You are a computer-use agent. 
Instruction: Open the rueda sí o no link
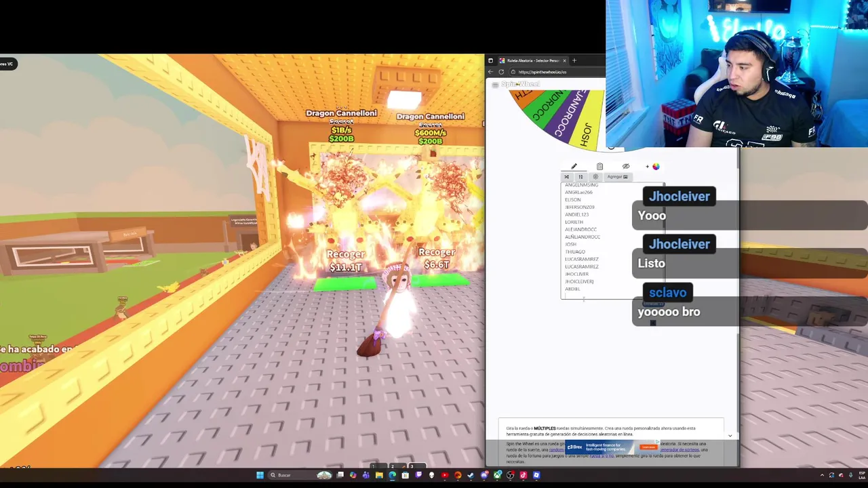(x=601, y=456)
